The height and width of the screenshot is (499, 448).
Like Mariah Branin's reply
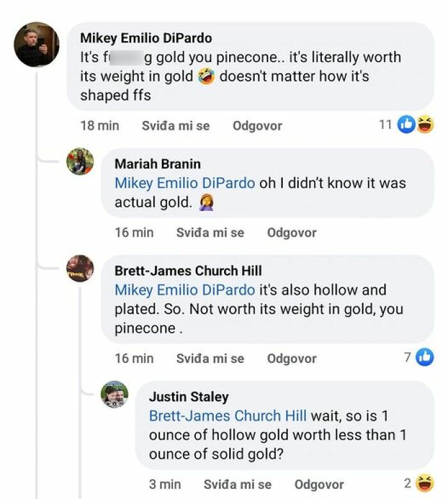(x=210, y=233)
